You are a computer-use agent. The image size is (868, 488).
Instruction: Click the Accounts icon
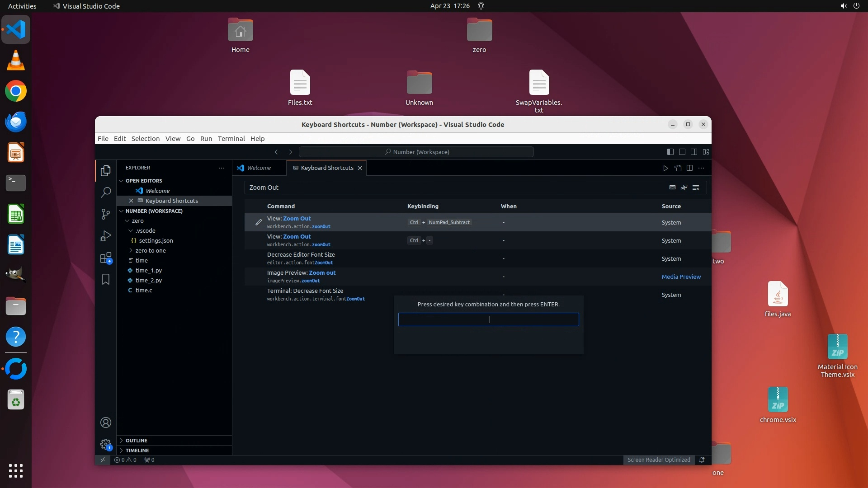(105, 422)
